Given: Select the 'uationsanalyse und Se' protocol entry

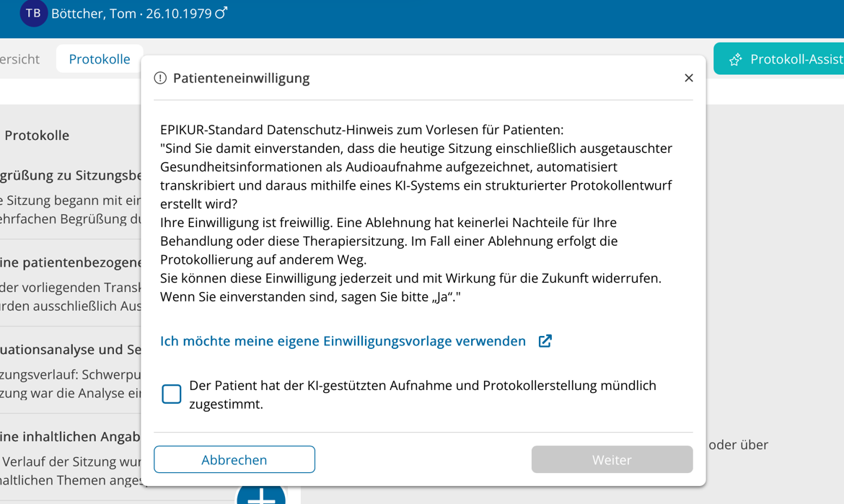Looking at the screenshot, I should coord(71,371).
